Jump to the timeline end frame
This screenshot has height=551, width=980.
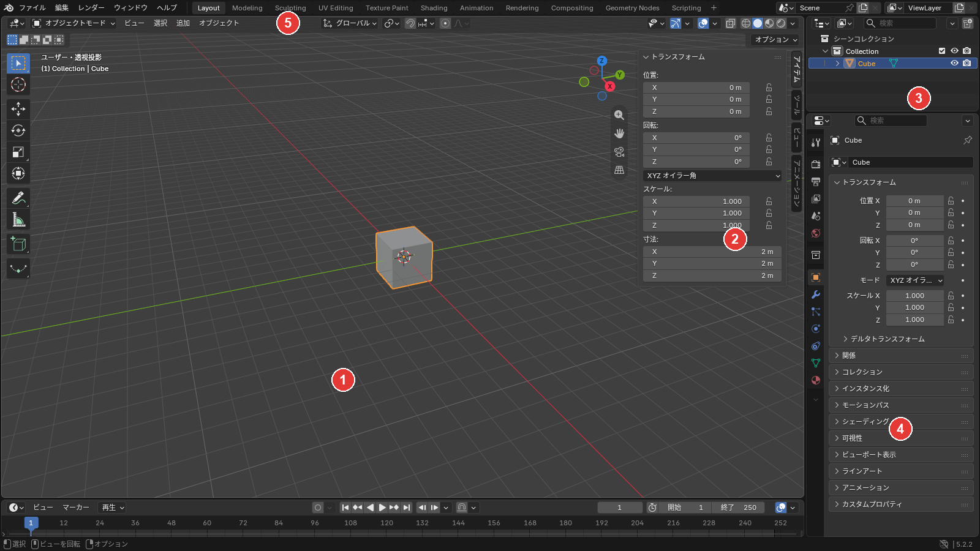point(406,508)
